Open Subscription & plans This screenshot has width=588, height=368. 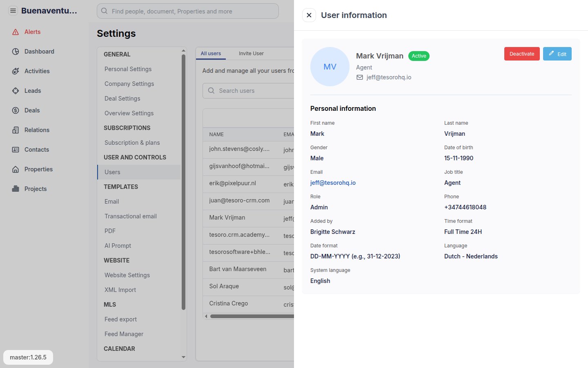pos(132,143)
